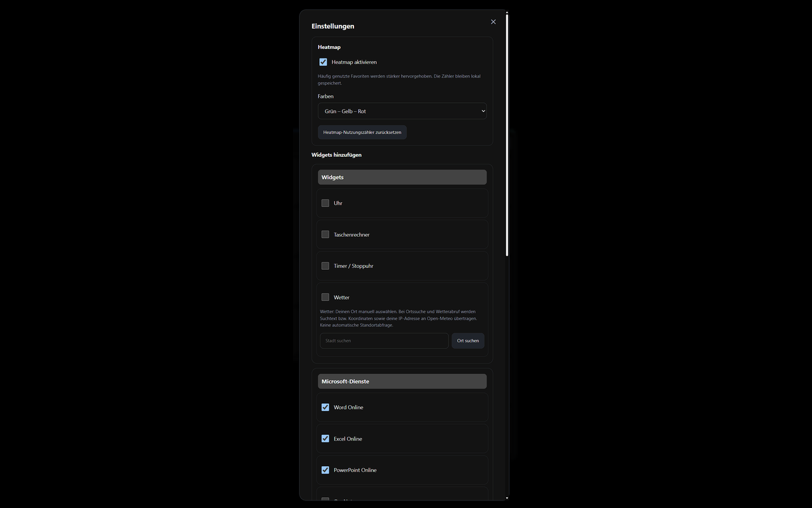Close the Einstellungen dialog with the X
Screen dimensions: 812x508
494,22
